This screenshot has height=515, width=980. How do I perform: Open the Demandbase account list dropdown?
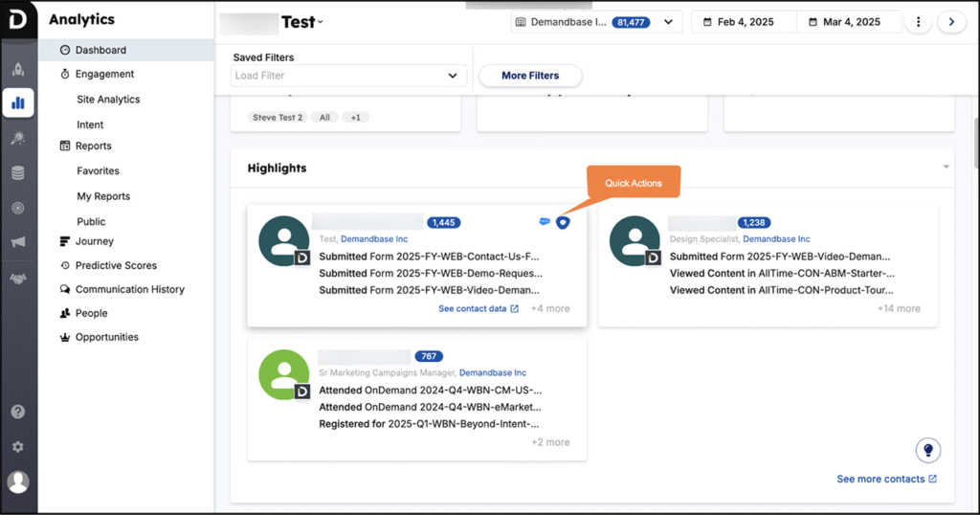coord(596,22)
